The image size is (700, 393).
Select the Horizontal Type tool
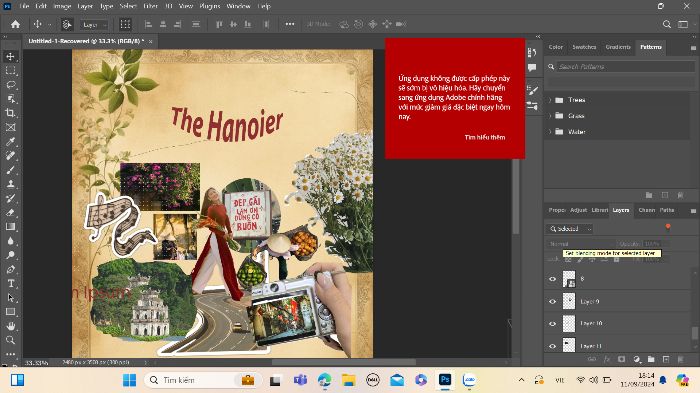pos(11,283)
